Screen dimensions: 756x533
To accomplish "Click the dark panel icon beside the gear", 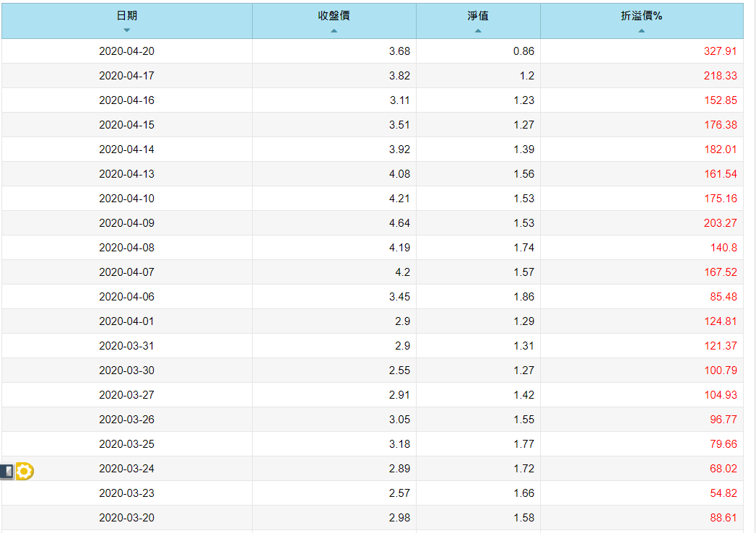I will coord(6,472).
